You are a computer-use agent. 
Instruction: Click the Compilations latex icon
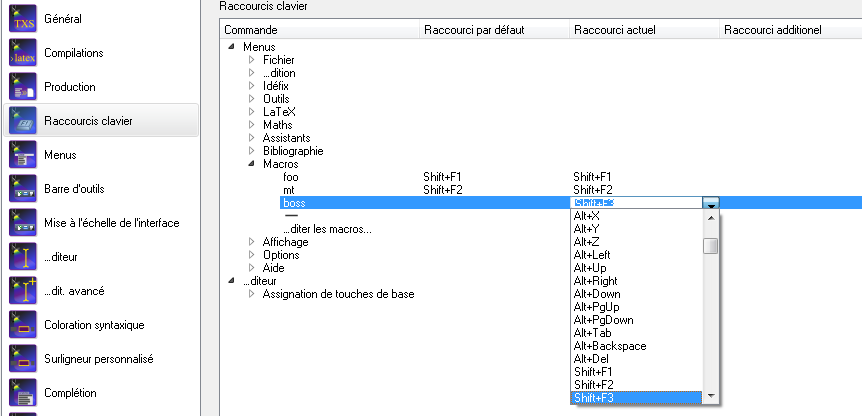coord(23,53)
